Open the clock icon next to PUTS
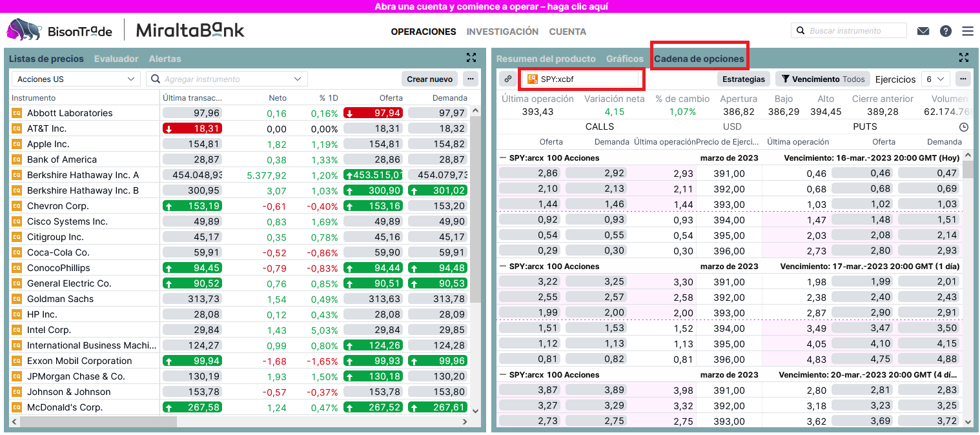980x435 pixels. point(964,127)
